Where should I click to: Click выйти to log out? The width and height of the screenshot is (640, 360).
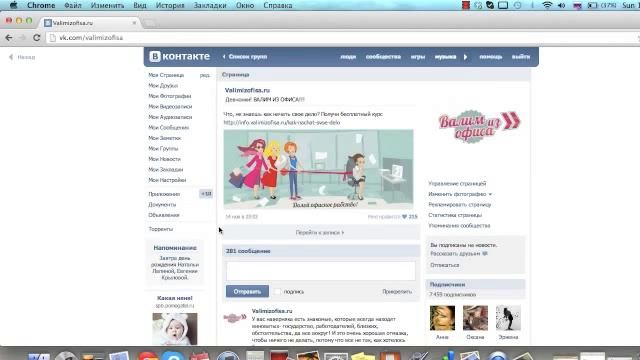point(521,57)
